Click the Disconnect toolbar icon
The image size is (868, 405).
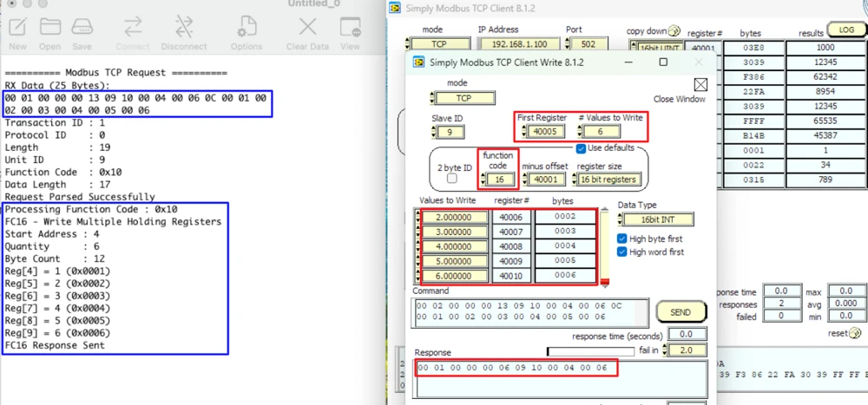pyautogui.click(x=184, y=27)
